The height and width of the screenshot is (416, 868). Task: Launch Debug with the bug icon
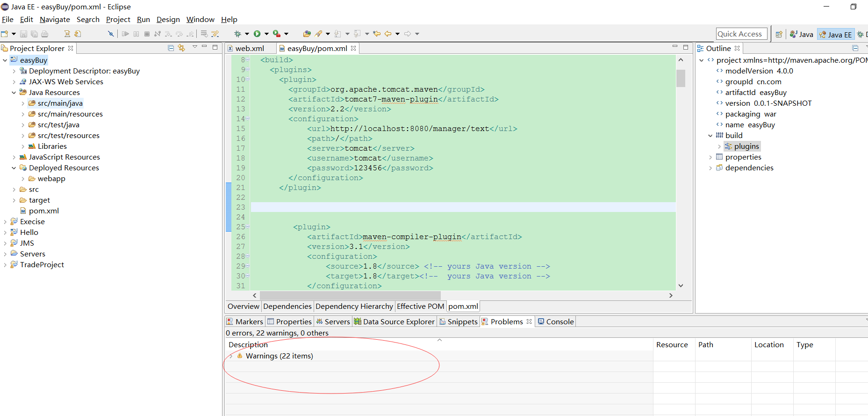click(x=237, y=34)
